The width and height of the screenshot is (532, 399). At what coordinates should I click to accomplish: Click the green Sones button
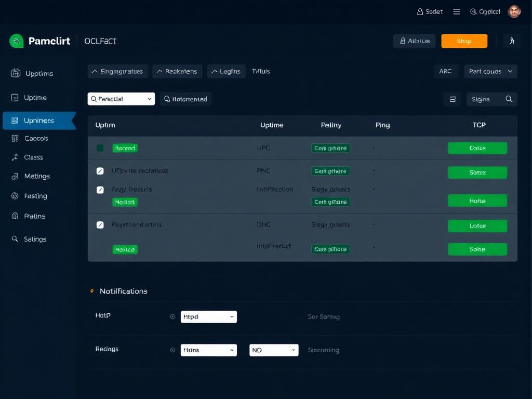tap(477, 172)
